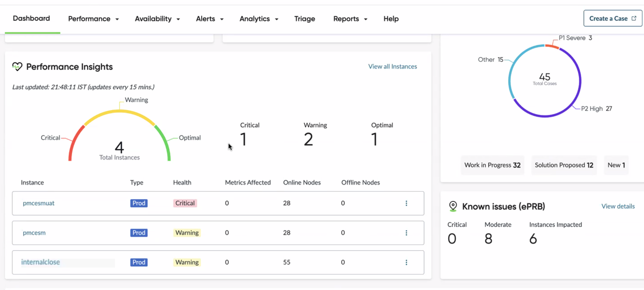Image resolution: width=644 pixels, height=290 pixels.
Task: Click the Instances Impacted count 6
Action: (x=533, y=239)
